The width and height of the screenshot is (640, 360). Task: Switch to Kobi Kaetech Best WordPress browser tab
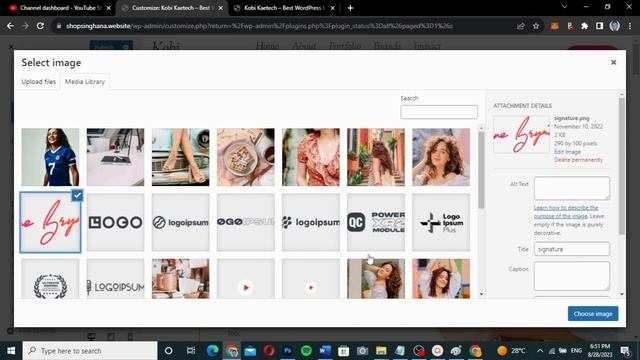click(284, 8)
